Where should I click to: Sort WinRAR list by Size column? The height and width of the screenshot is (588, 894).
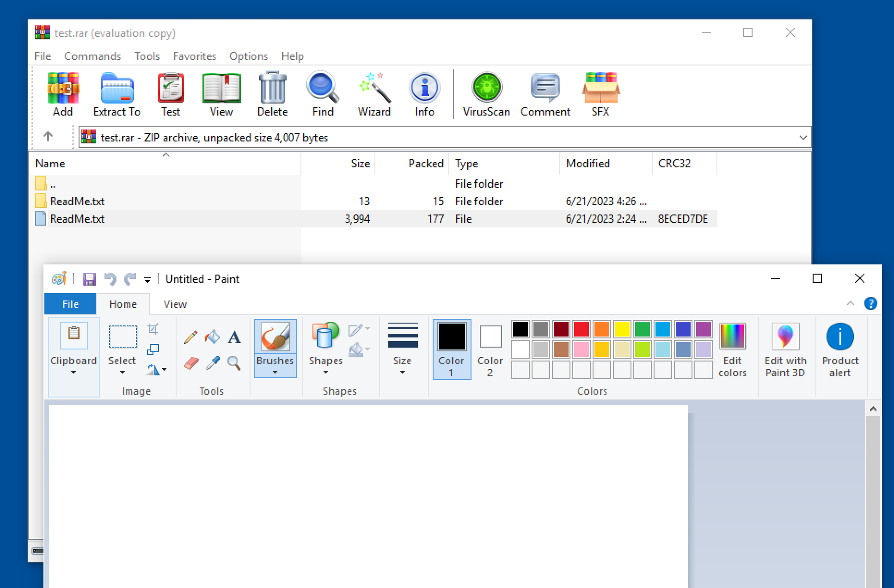tap(338, 163)
